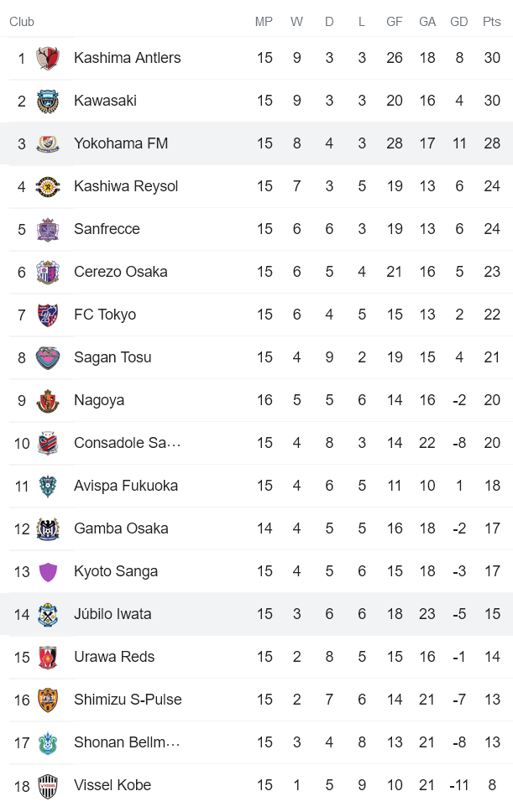Sort the table by GD column
The image size is (513, 812).
click(459, 22)
